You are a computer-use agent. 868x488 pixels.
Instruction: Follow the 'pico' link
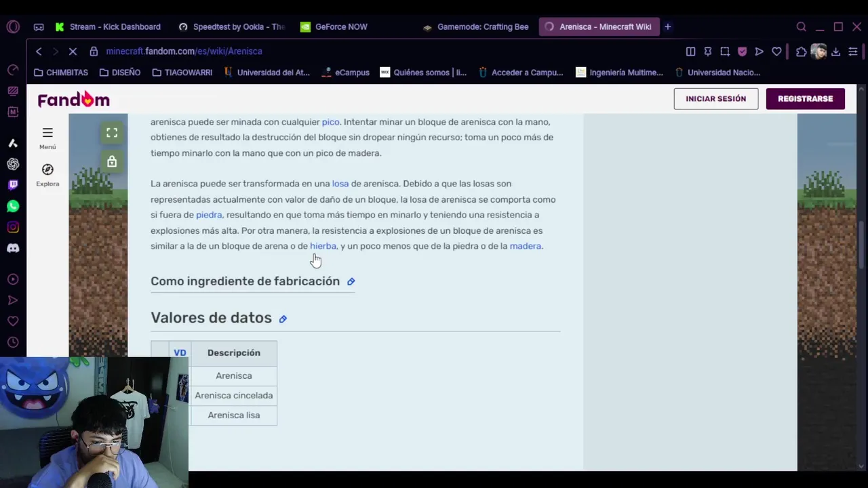330,122
